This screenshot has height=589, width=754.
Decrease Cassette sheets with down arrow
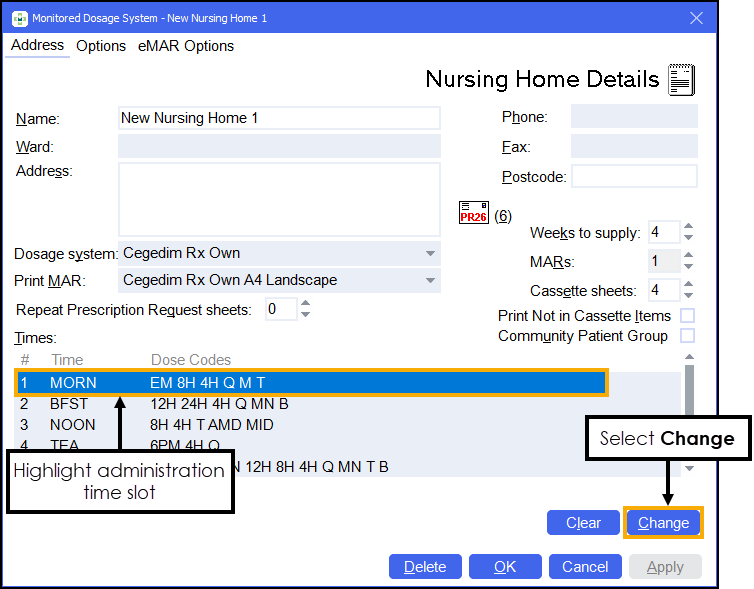[688, 296]
